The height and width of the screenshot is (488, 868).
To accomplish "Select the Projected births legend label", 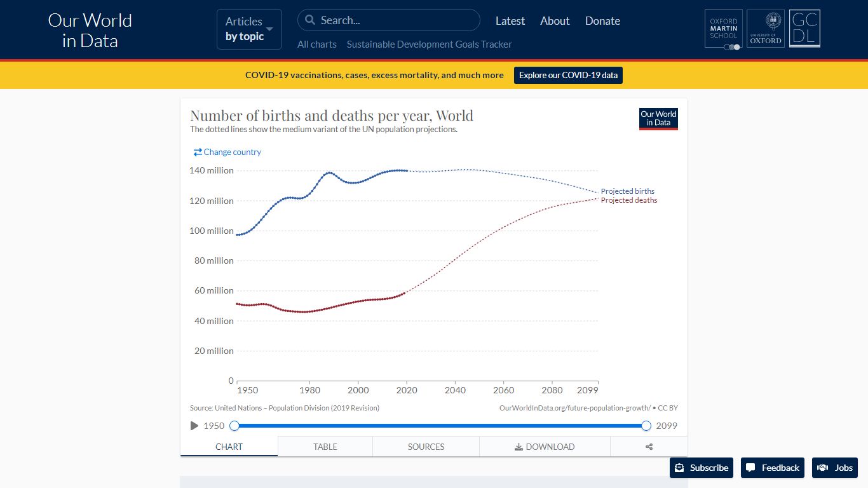I will pyautogui.click(x=627, y=191).
